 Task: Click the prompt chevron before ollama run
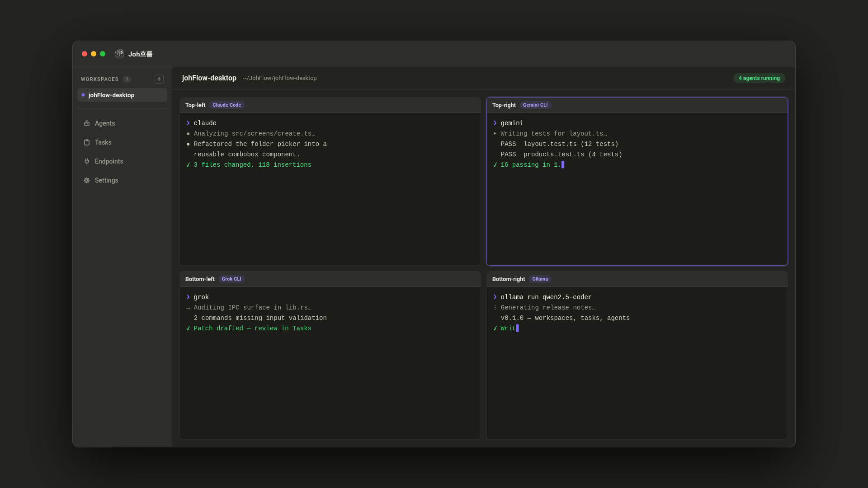click(x=495, y=297)
